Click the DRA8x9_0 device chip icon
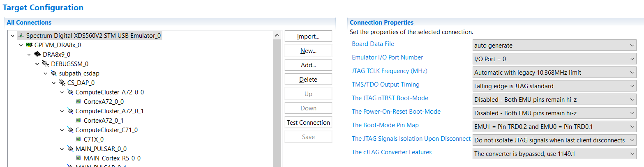 (38, 55)
